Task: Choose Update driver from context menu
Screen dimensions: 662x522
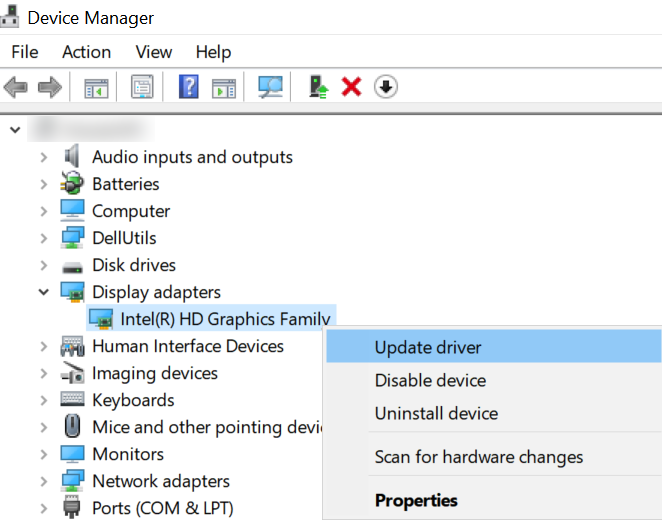Action: pyautogui.click(x=428, y=348)
